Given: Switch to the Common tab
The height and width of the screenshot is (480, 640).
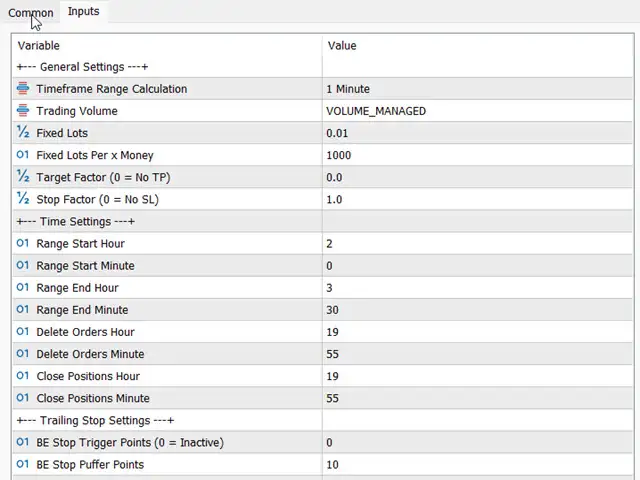Looking at the screenshot, I should click(x=30, y=13).
